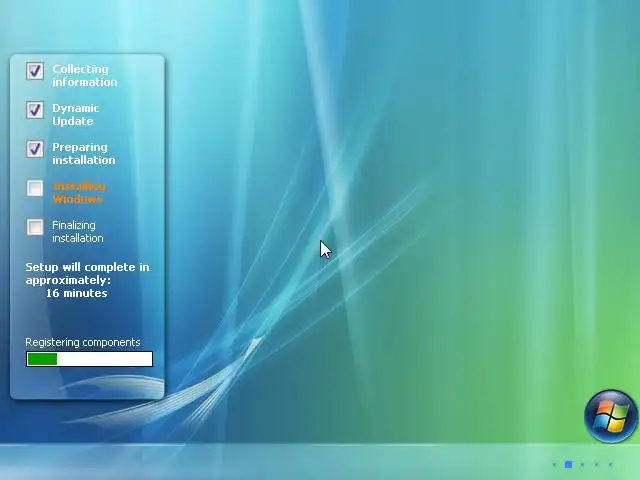Click the Registering components progress bar

click(x=89, y=359)
